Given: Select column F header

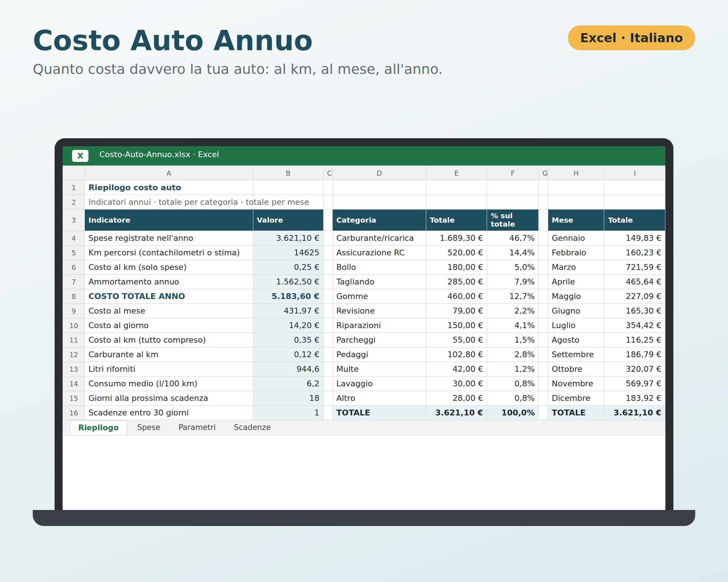Looking at the screenshot, I should coord(513,173).
